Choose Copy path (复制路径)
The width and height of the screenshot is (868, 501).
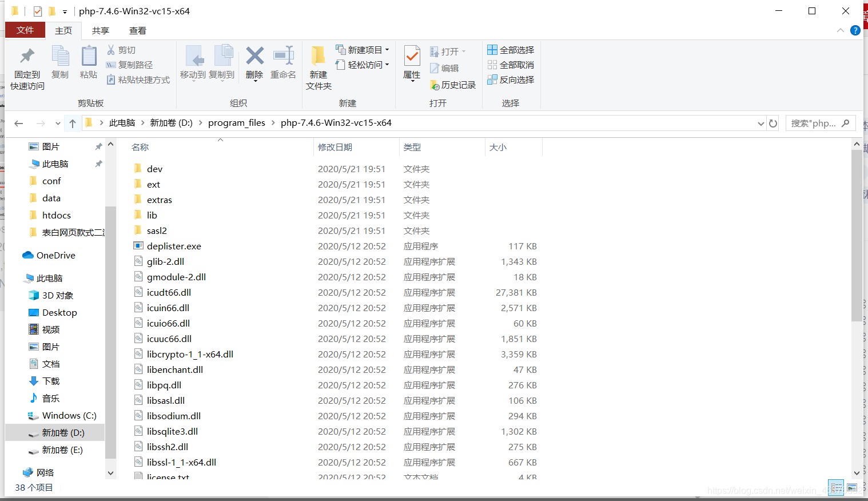[x=130, y=65]
